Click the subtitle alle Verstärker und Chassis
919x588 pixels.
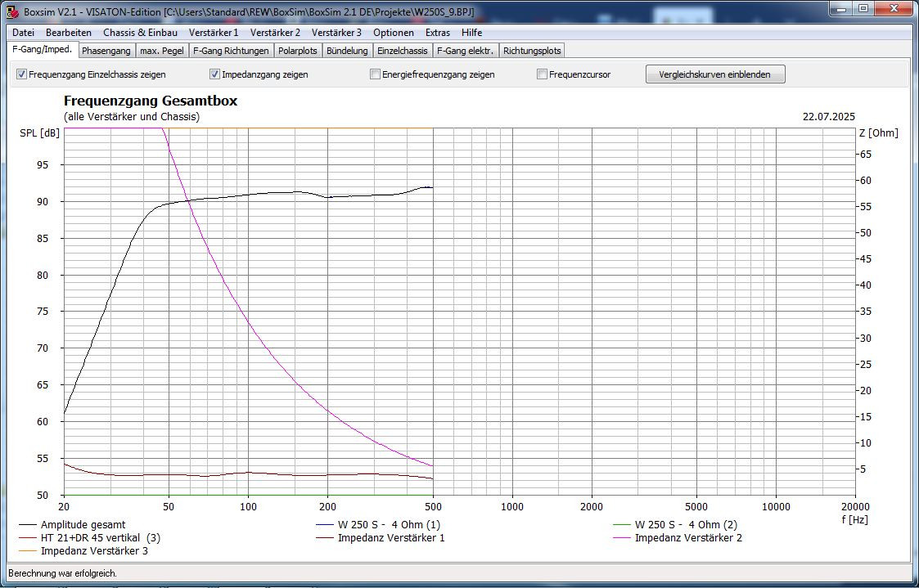[x=131, y=117]
